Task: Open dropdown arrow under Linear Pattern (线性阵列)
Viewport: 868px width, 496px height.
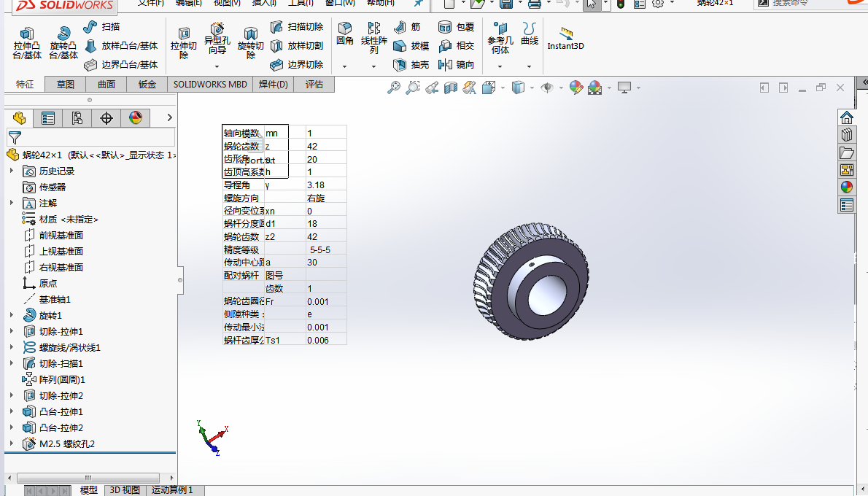Action: [x=373, y=66]
